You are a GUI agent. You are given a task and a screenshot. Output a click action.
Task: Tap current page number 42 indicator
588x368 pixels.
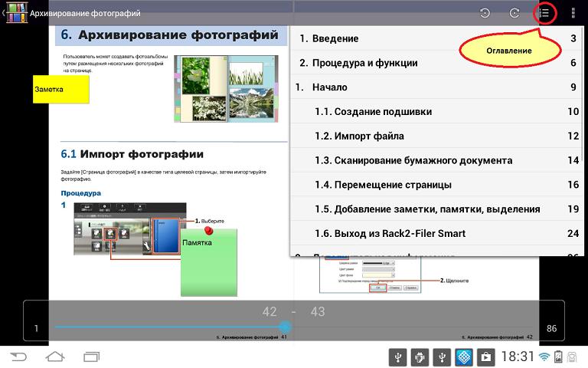click(269, 312)
